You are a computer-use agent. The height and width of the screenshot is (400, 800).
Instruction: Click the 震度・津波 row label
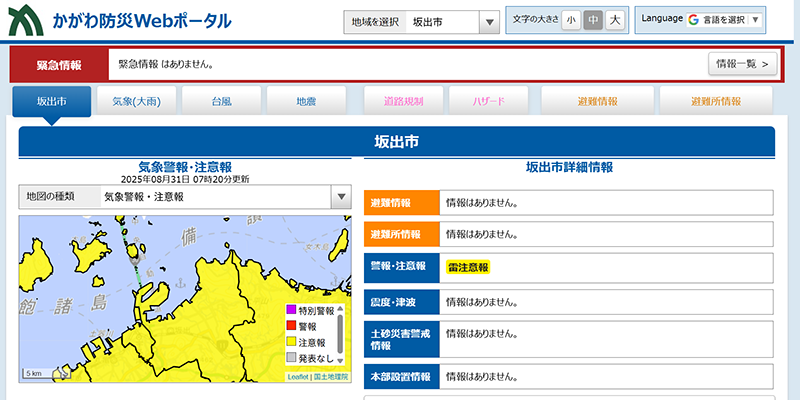[x=402, y=302]
